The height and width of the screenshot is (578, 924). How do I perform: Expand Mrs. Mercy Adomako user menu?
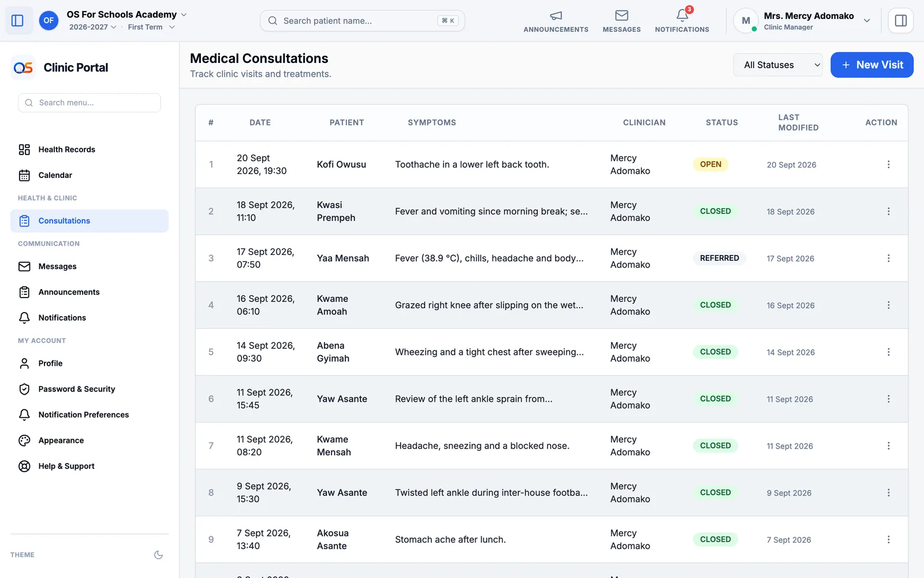(x=802, y=21)
